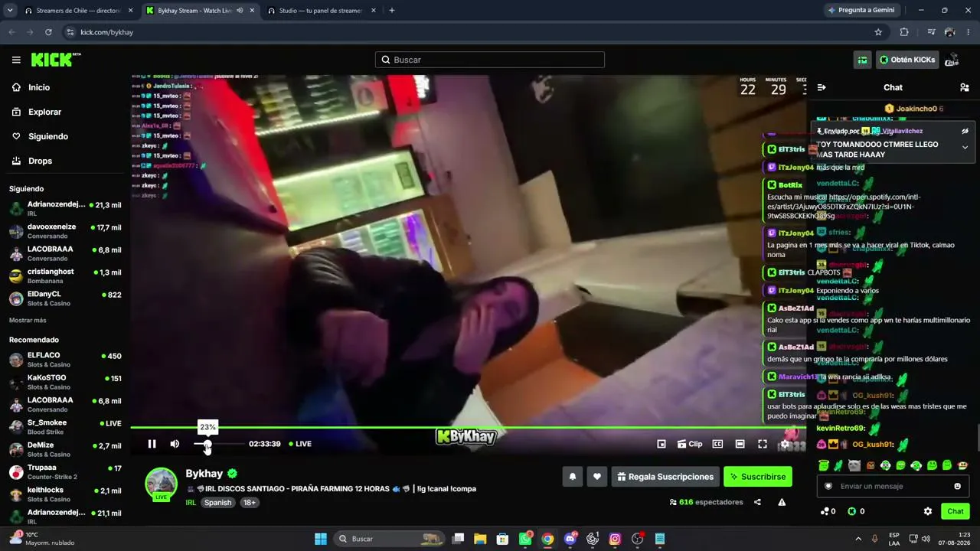Report the stream with warning icon
Viewport: 980px width, 551px height.
tap(782, 502)
